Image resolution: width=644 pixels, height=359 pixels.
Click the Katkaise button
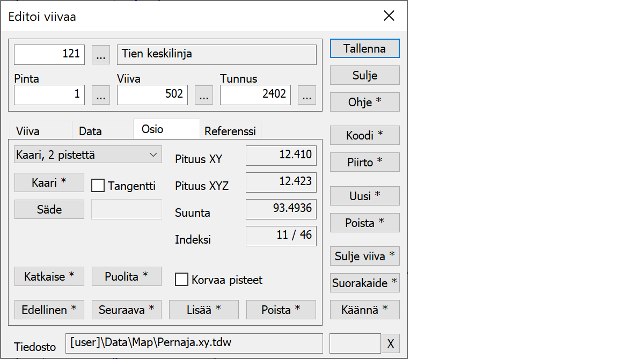point(49,277)
